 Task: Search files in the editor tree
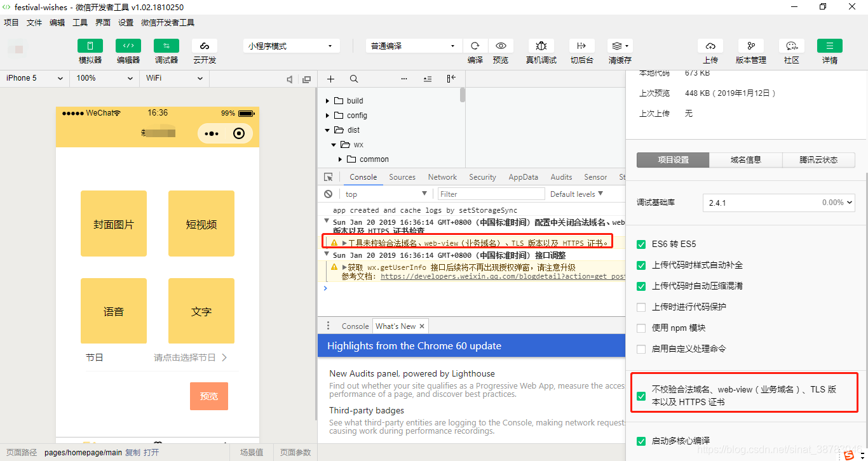[354, 79]
